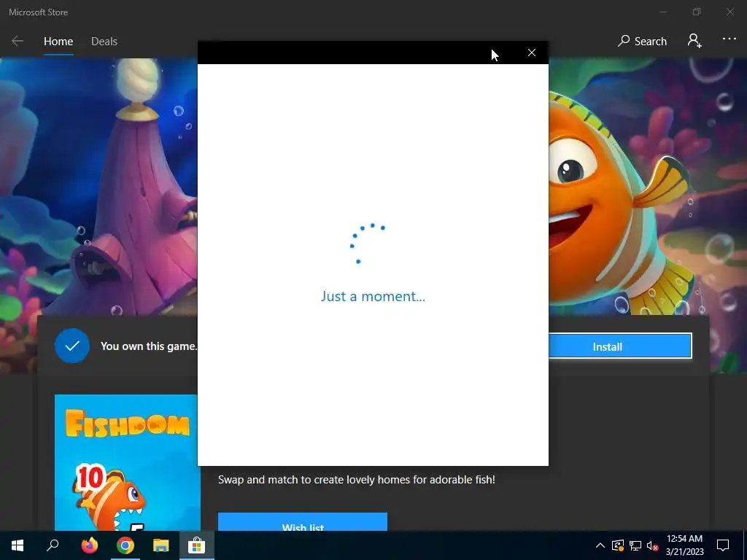Launch Firefox from the taskbar

tap(89, 545)
